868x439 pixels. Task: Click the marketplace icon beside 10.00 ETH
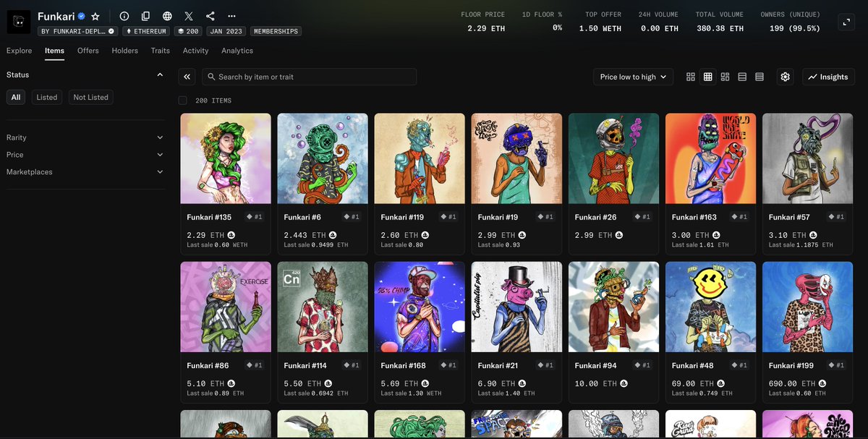624,383
